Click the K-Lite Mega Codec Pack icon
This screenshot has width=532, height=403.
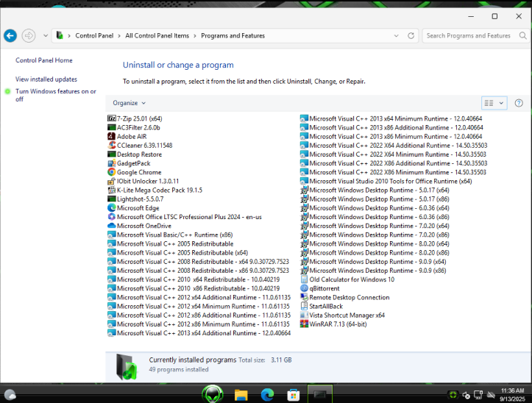point(111,190)
